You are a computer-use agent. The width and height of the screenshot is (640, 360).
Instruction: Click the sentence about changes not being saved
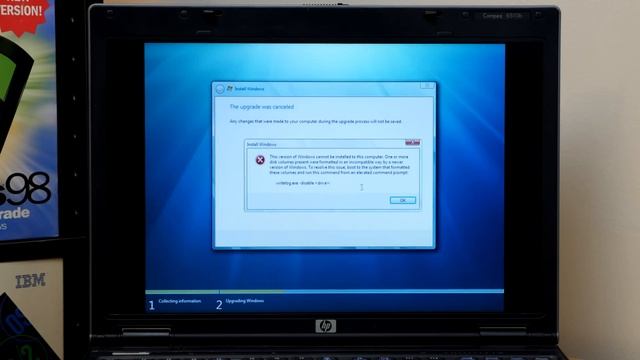[x=316, y=122]
